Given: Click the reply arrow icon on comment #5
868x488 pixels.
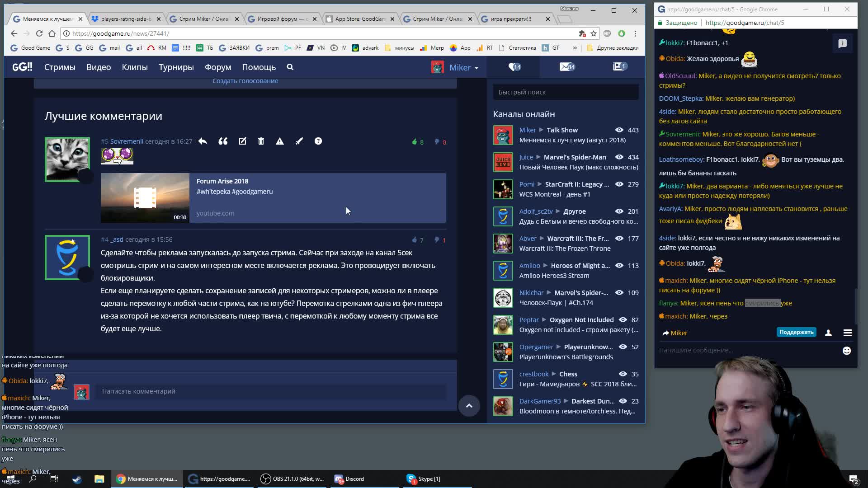Looking at the screenshot, I should [x=203, y=141].
